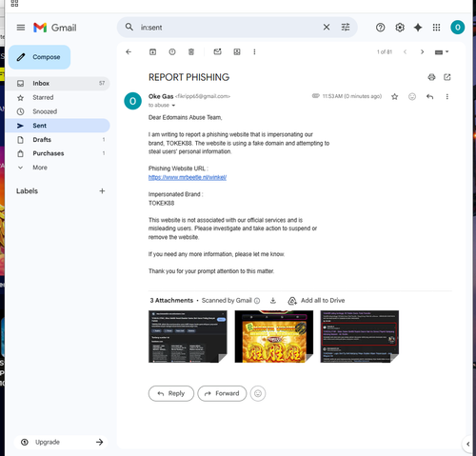The width and height of the screenshot is (476, 456).
Task: Open the Support help icon
Action: pos(380,28)
